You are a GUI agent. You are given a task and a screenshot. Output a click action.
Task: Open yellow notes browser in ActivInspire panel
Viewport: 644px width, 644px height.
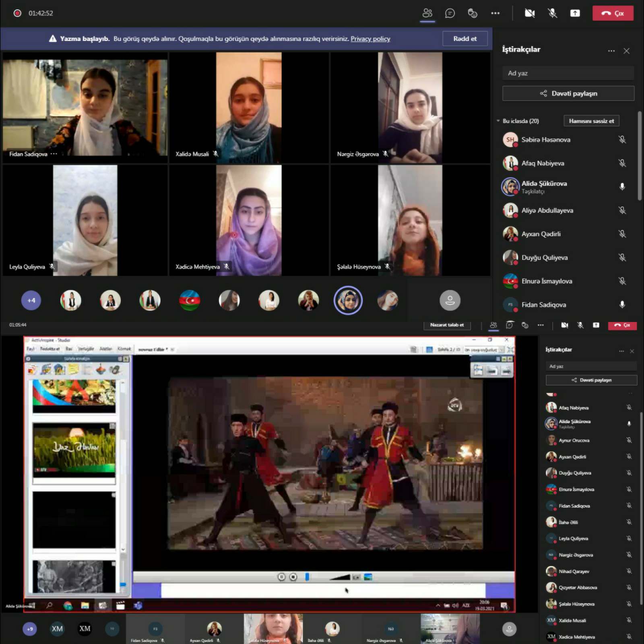point(73,369)
